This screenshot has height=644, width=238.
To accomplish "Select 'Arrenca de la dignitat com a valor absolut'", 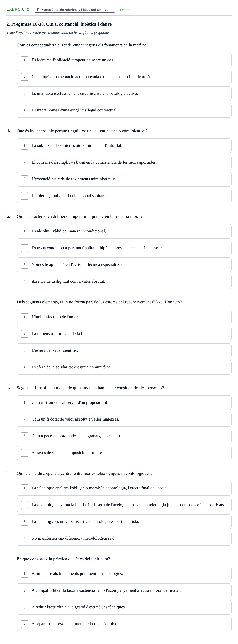I will [124, 282].
